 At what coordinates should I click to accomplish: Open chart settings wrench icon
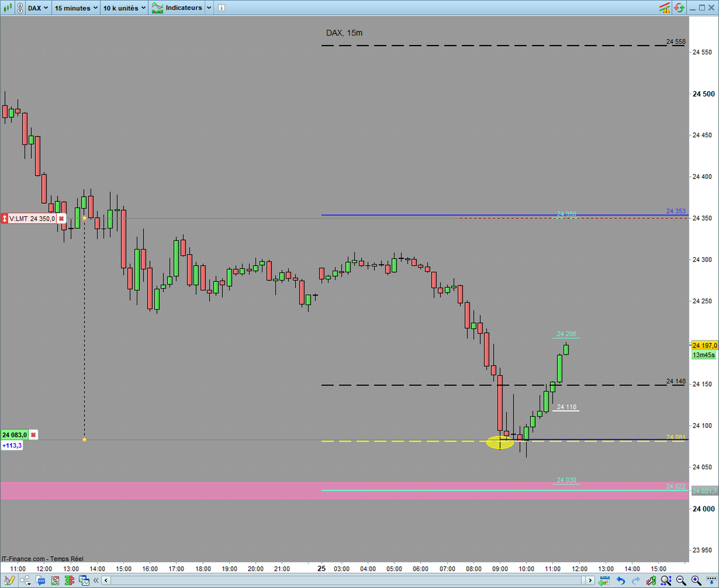[651, 580]
